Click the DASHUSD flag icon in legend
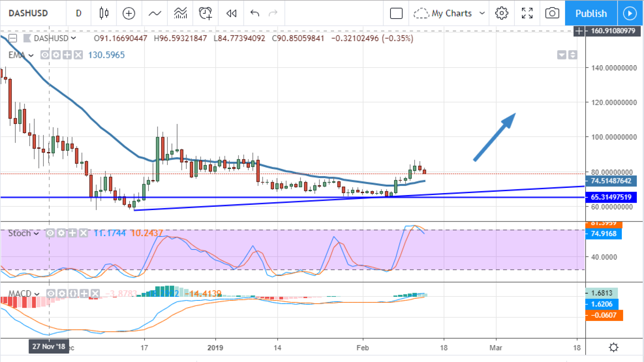This screenshot has height=362, width=644. [27, 38]
